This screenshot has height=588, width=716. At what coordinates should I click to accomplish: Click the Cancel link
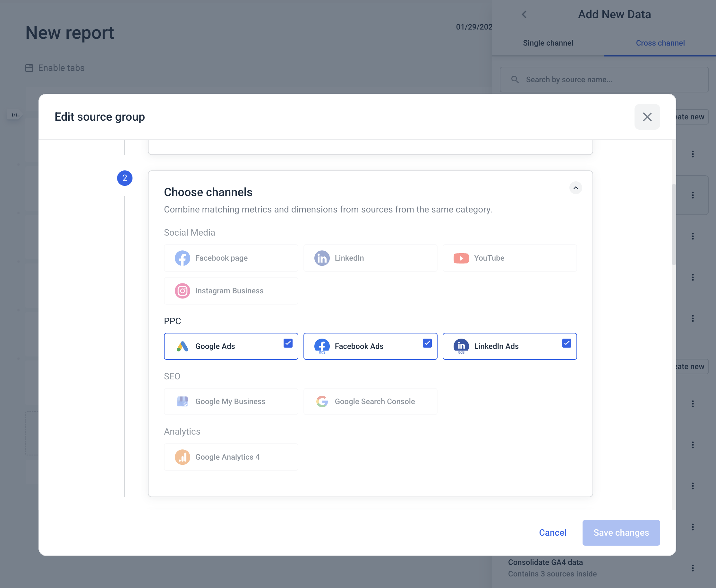point(552,532)
